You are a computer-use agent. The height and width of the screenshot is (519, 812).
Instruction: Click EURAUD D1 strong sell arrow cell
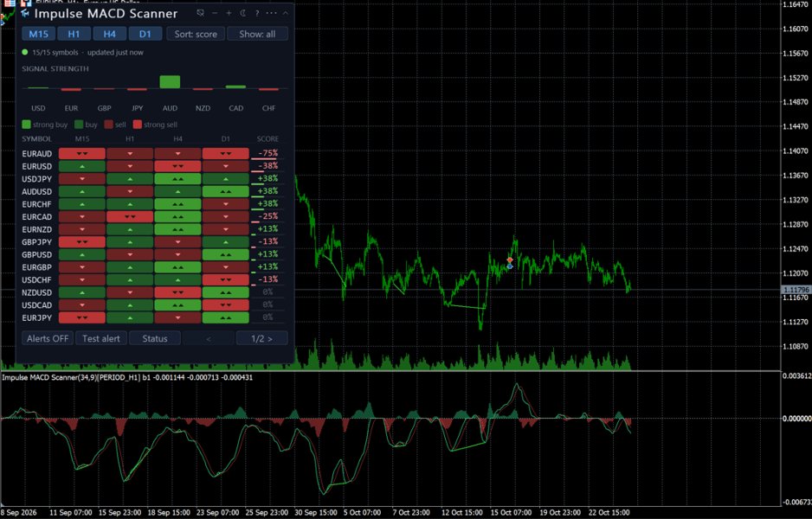225,154
